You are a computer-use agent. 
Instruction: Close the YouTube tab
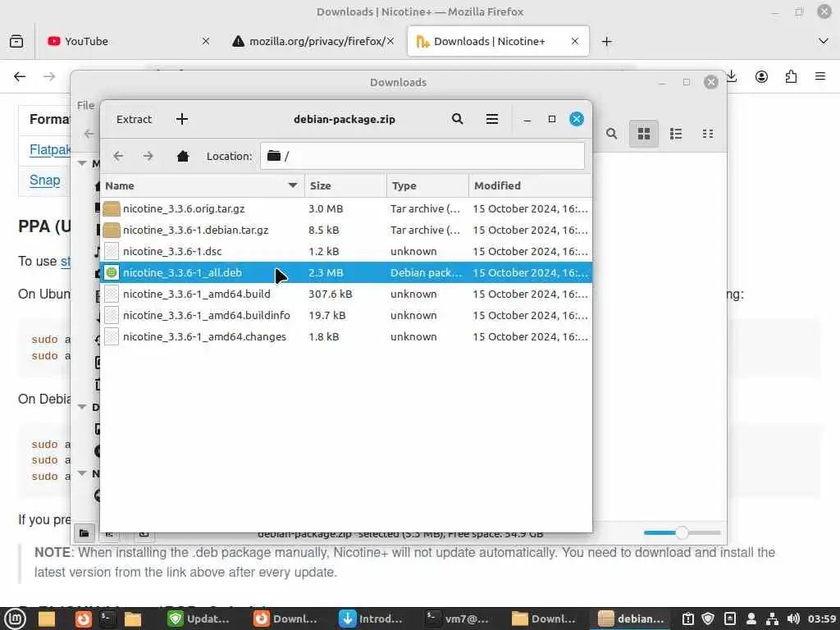point(206,41)
